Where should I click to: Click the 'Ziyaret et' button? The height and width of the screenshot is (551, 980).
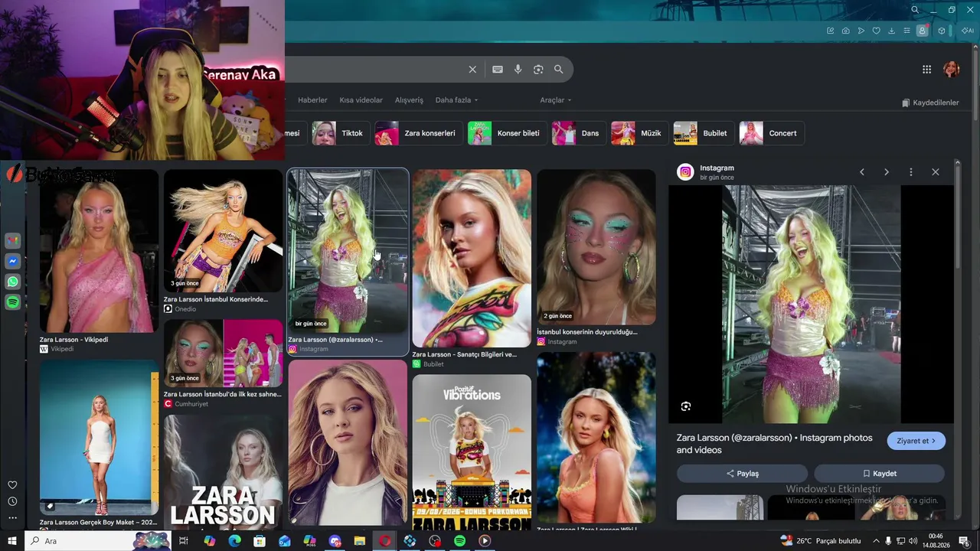tap(916, 441)
